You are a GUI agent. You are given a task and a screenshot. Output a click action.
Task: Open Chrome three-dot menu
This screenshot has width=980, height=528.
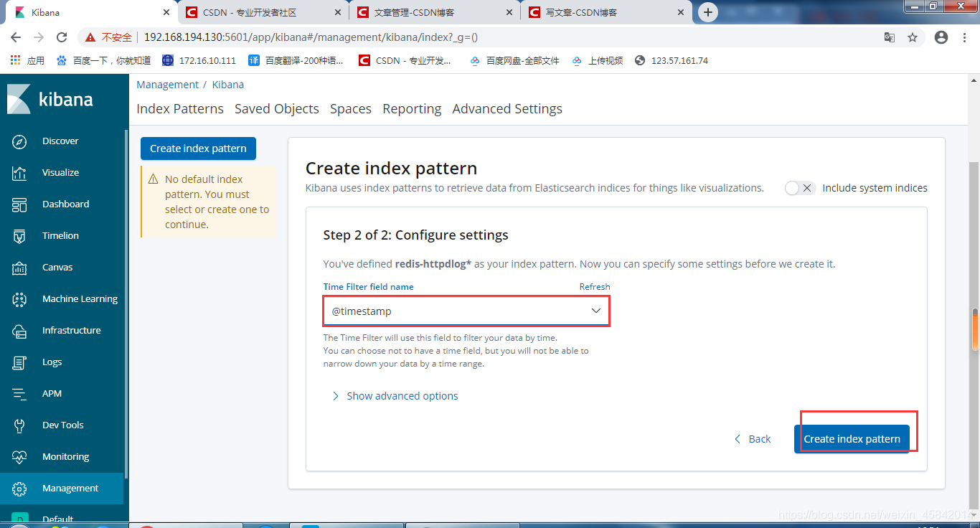click(x=966, y=37)
